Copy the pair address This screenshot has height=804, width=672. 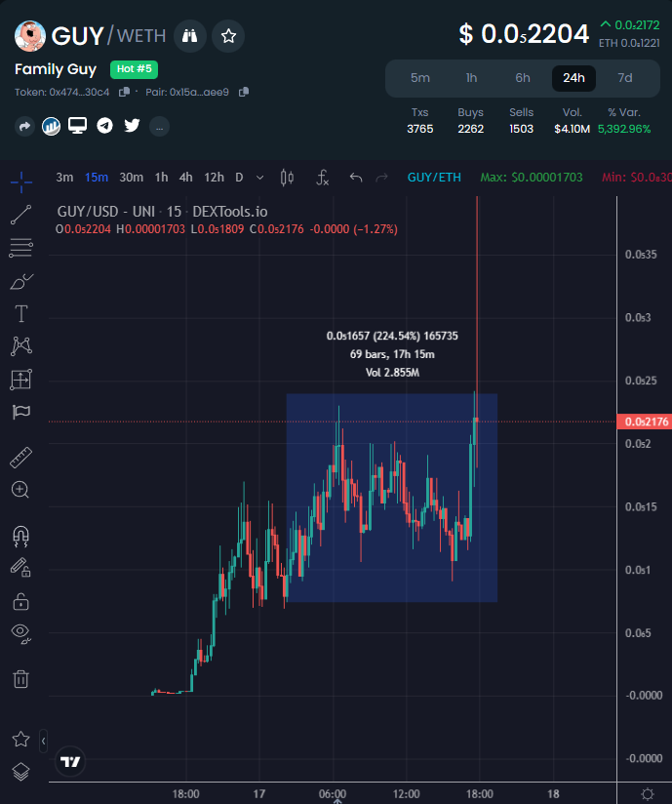244,93
